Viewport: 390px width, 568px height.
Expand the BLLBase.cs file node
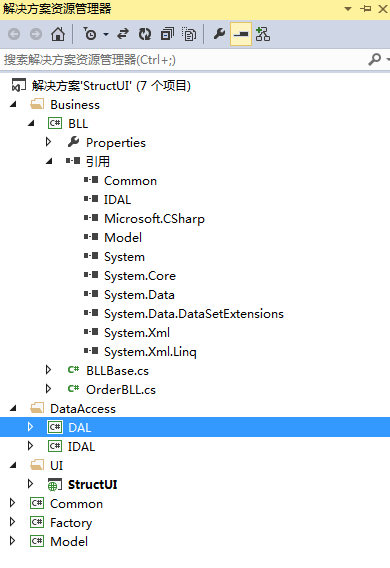point(49,370)
